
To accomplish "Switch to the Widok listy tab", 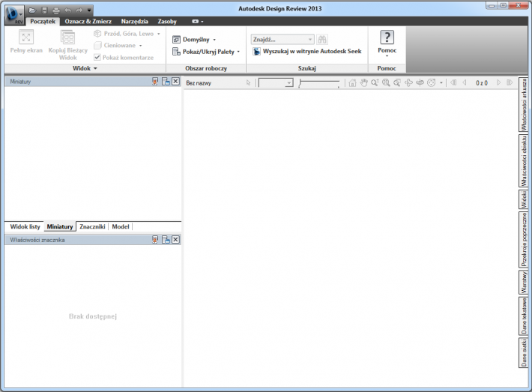I will [25, 226].
